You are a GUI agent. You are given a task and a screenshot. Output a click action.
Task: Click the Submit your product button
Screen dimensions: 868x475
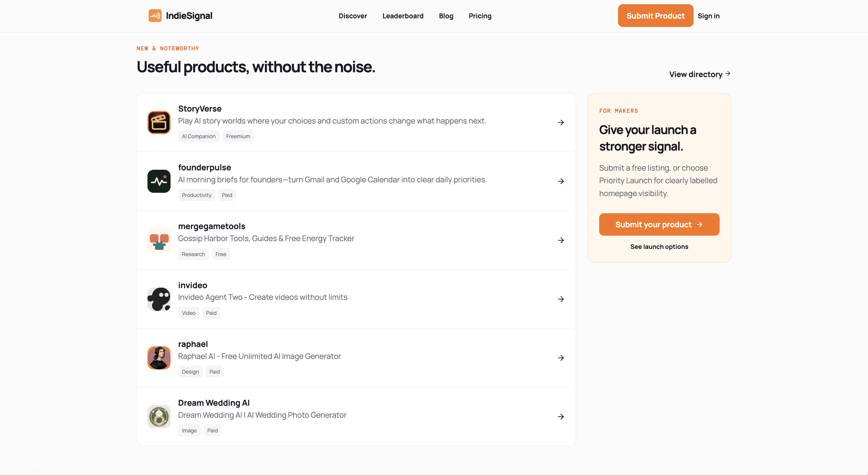(x=659, y=225)
